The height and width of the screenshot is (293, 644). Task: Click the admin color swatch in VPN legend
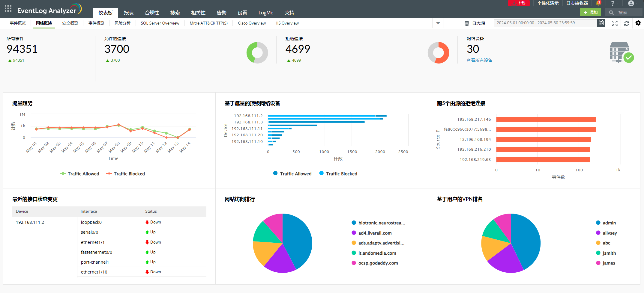coord(598,223)
